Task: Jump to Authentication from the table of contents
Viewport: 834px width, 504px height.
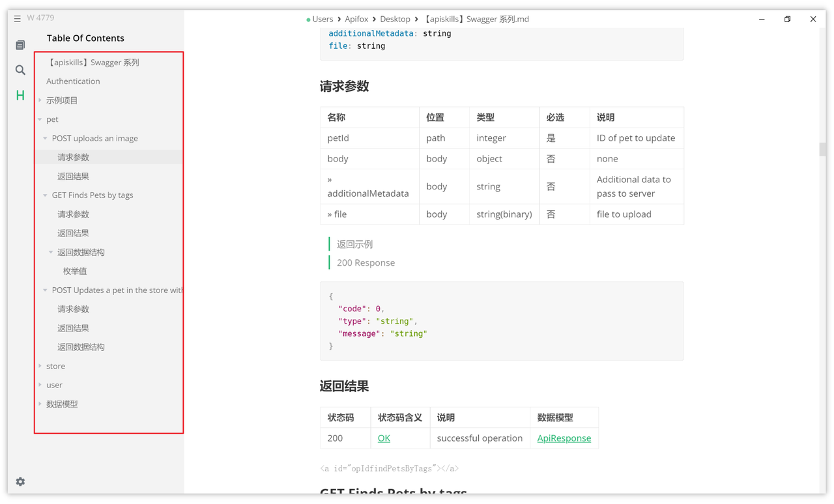Action: 73,81
